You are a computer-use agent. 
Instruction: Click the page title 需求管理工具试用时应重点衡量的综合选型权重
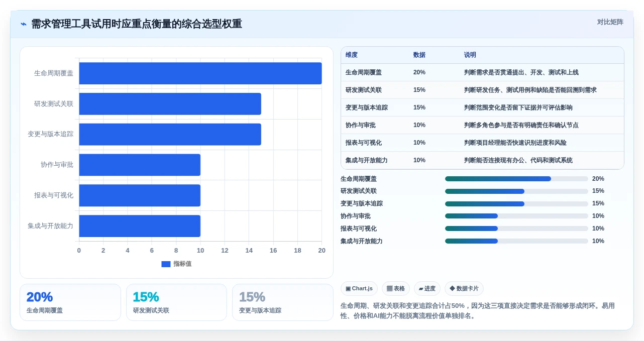tap(137, 24)
